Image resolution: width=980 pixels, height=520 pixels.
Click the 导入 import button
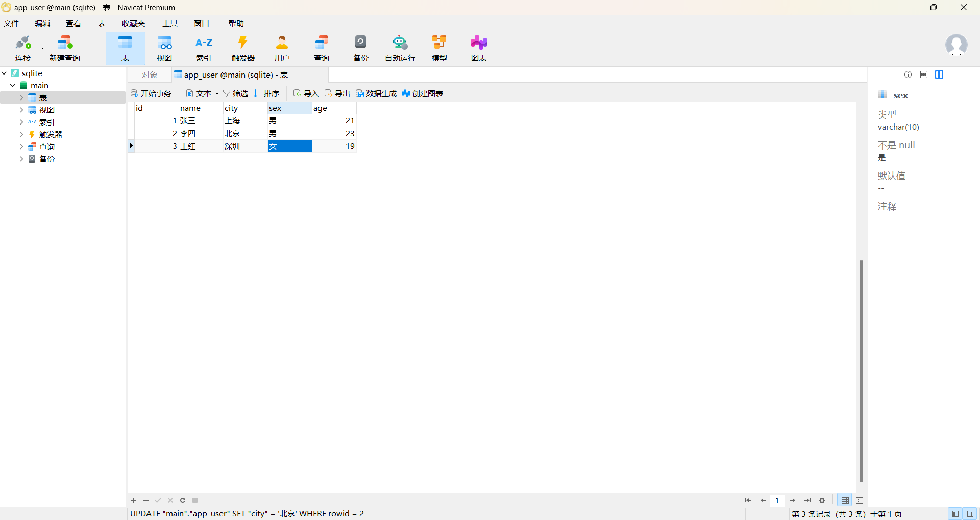tap(306, 93)
